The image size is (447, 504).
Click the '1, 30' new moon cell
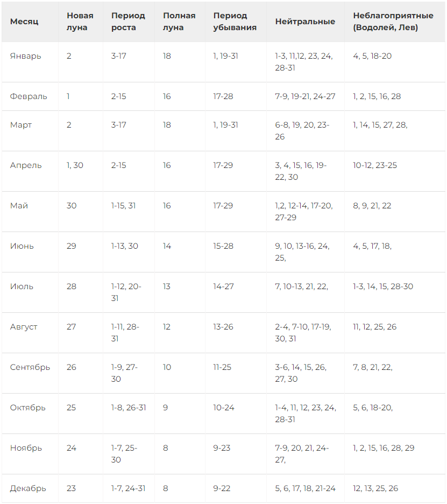pyautogui.click(x=75, y=165)
